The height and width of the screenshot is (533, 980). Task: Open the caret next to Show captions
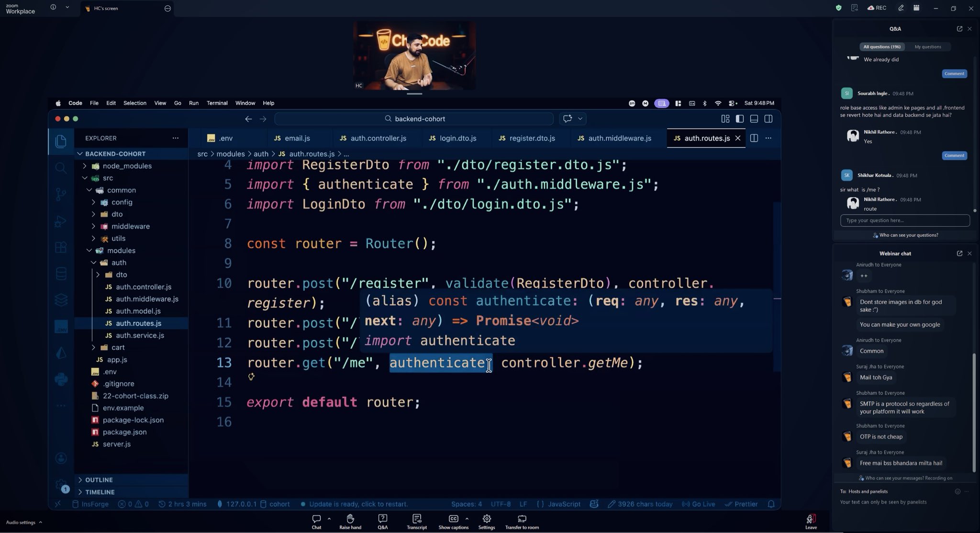pyautogui.click(x=467, y=519)
